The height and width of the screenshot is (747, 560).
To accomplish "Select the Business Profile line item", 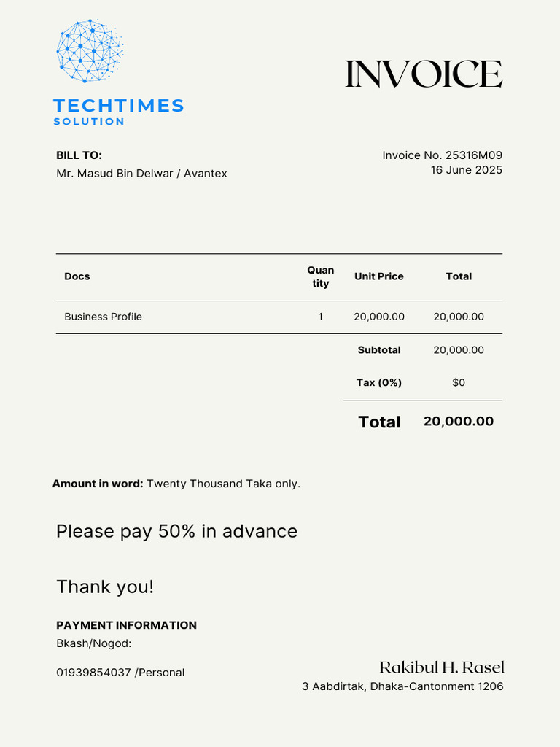I will tap(104, 317).
